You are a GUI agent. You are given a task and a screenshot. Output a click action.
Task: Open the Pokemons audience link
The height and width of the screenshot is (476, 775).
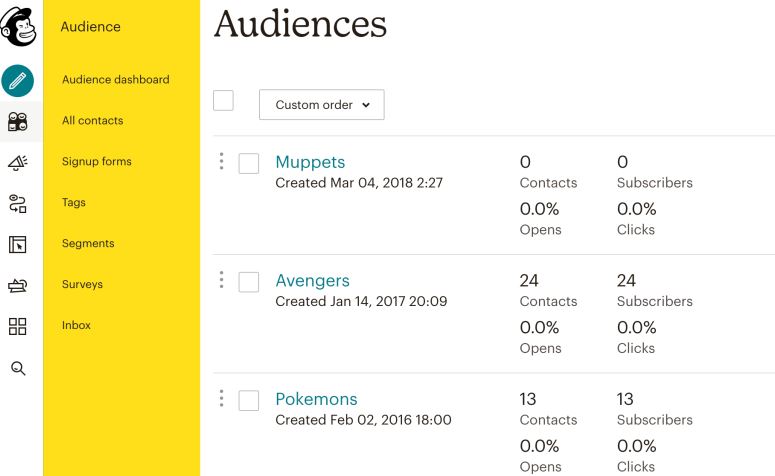[316, 399]
